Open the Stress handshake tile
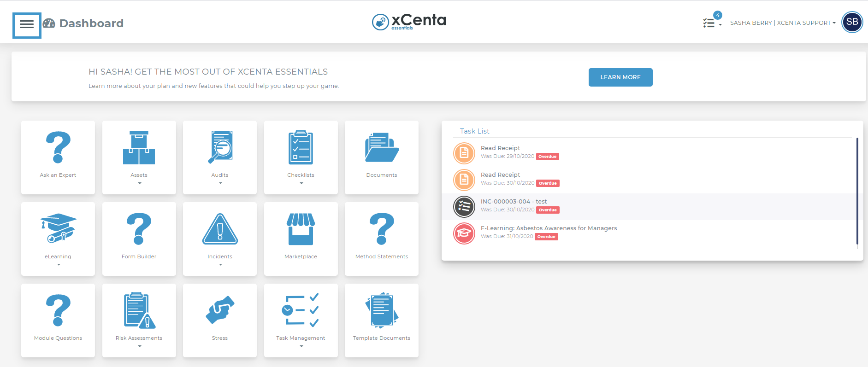 (x=220, y=320)
